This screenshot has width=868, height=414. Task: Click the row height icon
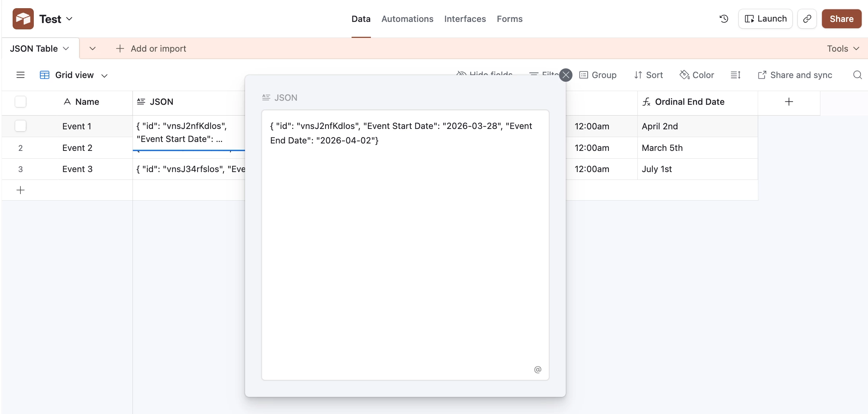pos(735,75)
